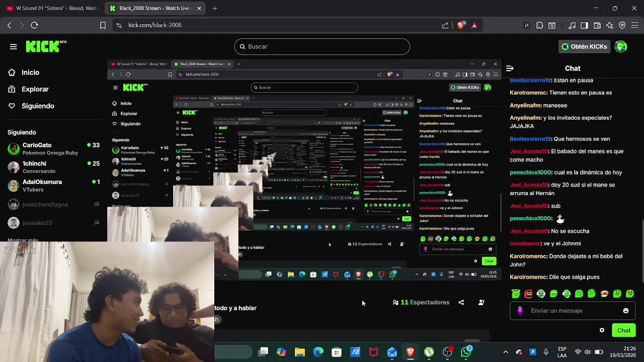The width and height of the screenshot is (644, 362).
Task: Show hidden system tray icons
Action: 506,352
